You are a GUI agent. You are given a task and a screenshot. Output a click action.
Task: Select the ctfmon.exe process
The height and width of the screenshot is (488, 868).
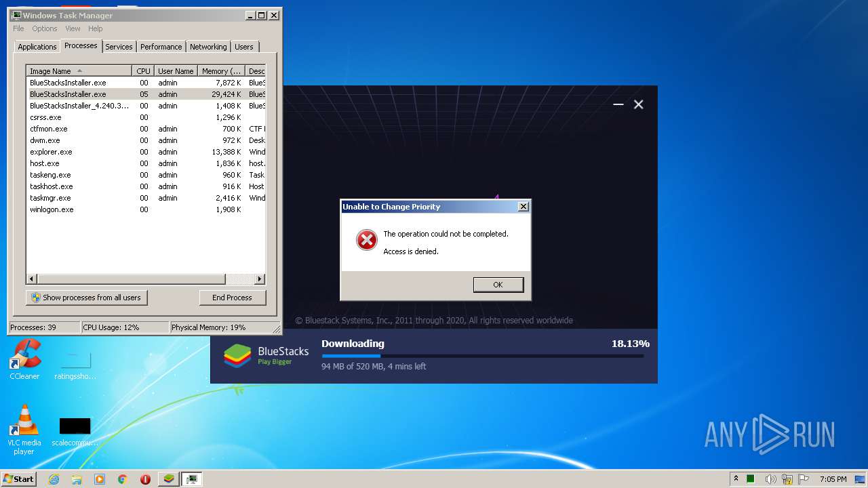(146, 129)
